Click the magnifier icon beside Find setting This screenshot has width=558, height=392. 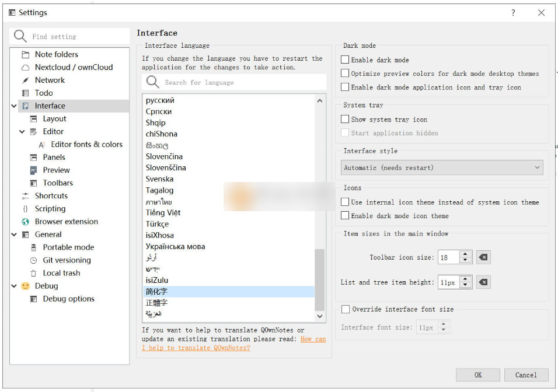(20, 36)
